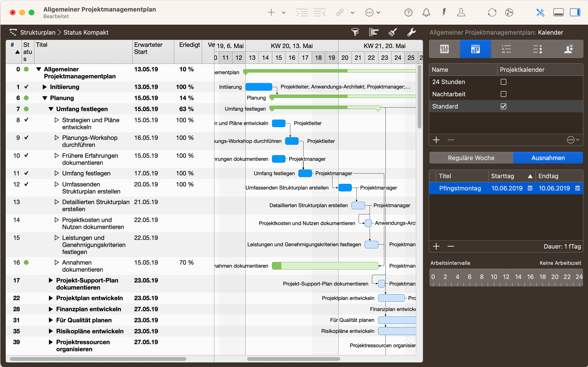Image resolution: width=588 pixels, height=367 pixels.
Task: Expand the Projektplan entwickeln row triangle
Action: point(51,298)
